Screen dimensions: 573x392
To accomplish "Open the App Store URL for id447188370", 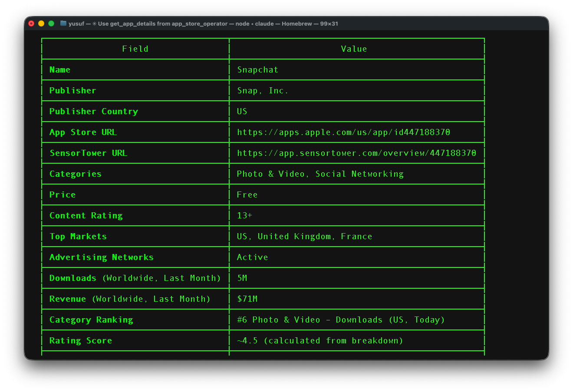I will pos(343,132).
